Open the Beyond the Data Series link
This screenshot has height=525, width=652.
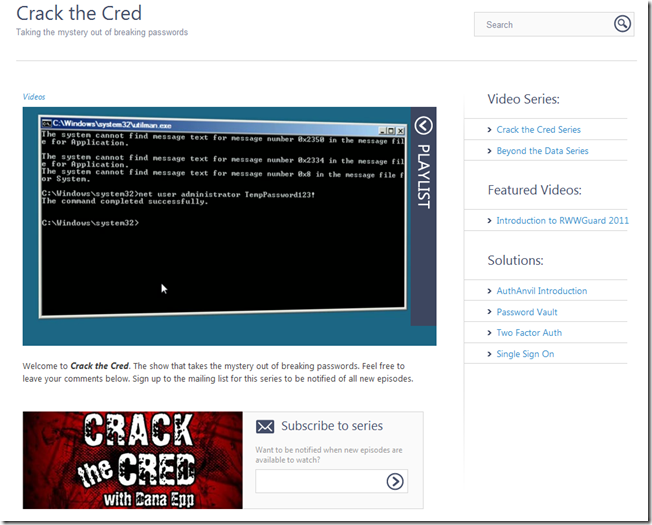click(x=542, y=151)
